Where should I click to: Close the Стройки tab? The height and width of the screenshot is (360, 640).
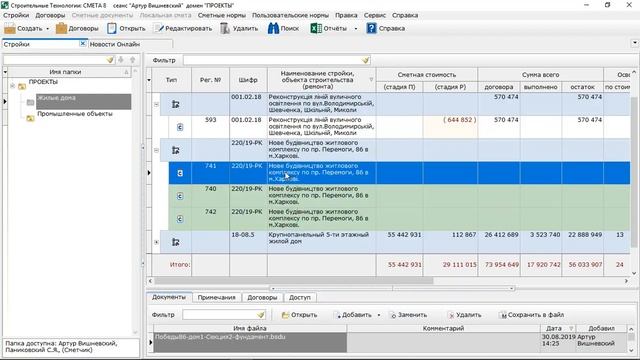tap(82, 43)
